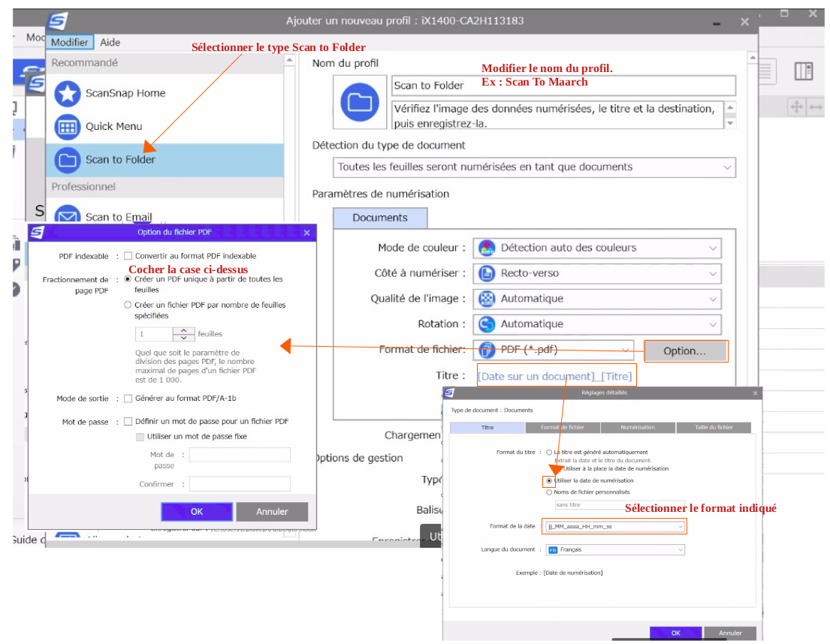Viewport: 830px width, 644px height.
Task: Click the sheet count stepper arrows
Action: click(184, 334)
